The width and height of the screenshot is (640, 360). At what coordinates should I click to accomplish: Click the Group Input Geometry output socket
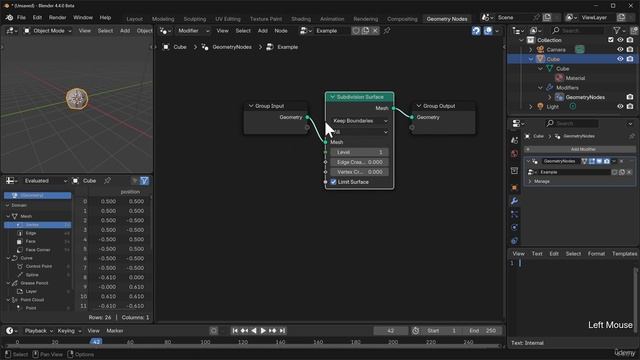pos(307,117)
